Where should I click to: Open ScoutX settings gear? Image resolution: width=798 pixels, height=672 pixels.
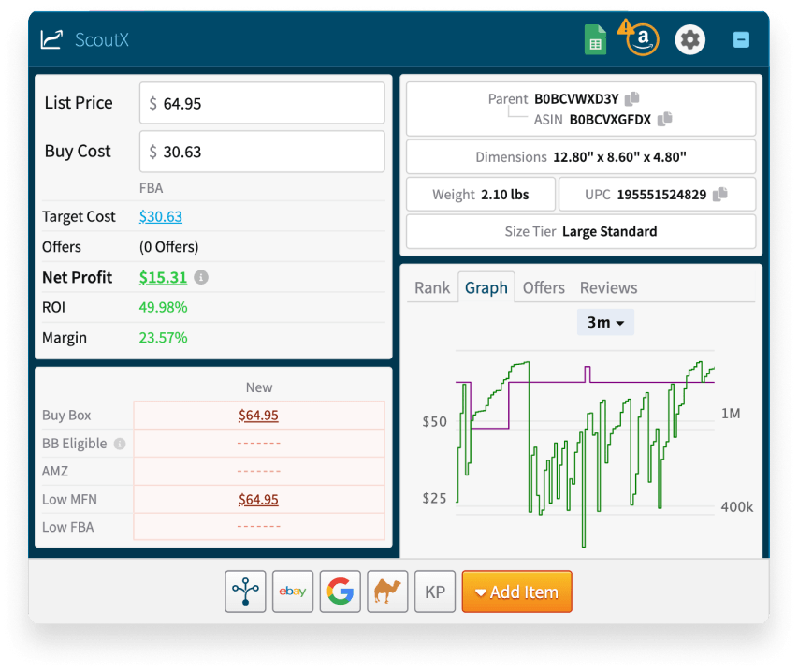[689, 39]
